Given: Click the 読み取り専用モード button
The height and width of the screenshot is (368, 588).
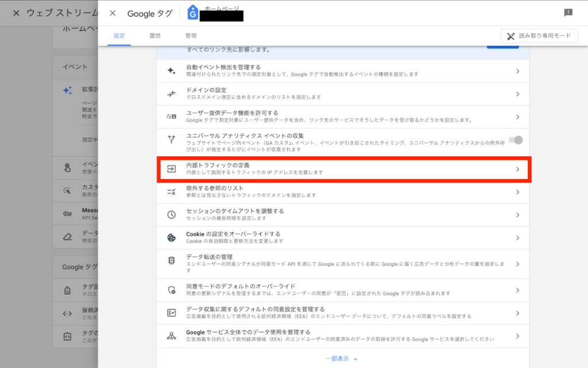Looking at the screenshot, I should (539, 35).
